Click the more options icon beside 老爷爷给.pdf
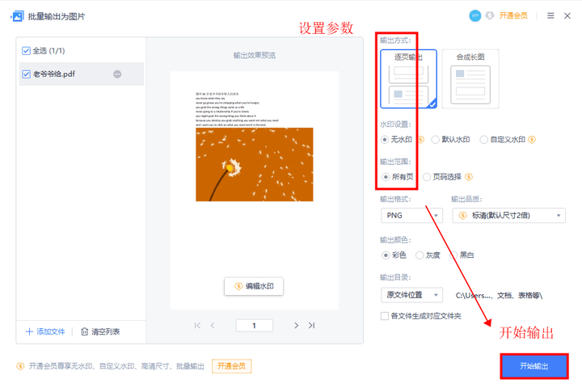Image resolution: width=582 pixels, height=392 pixels. 117,74
